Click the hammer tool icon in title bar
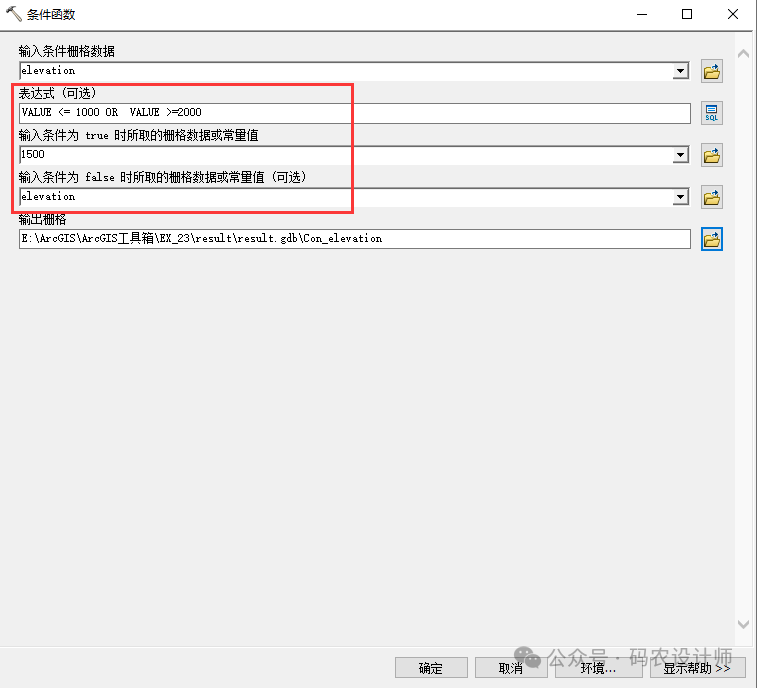The image size is (757, 688). (14, 15)
